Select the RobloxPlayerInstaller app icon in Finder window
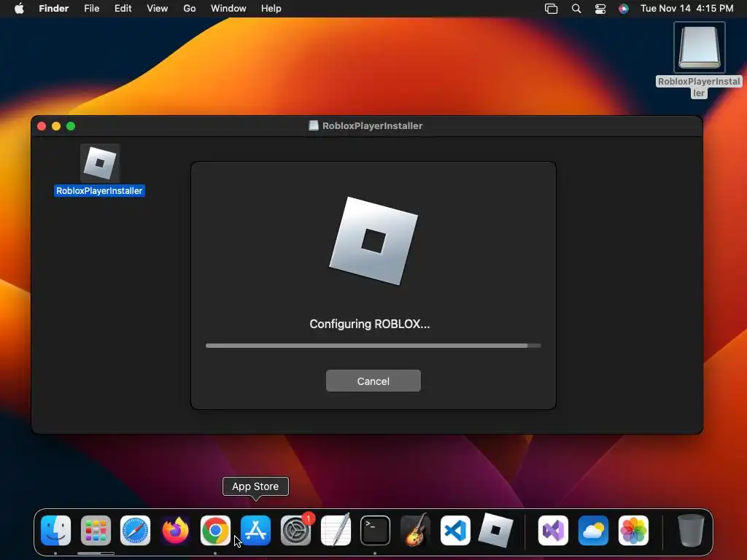This screenshot has height=560, width=747. [99, 163]
